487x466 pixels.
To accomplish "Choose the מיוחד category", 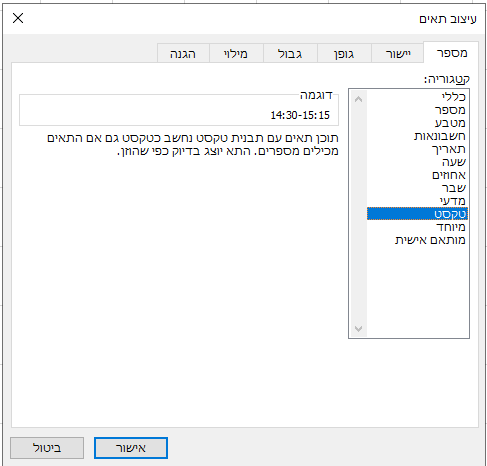I will coord(417,227).
